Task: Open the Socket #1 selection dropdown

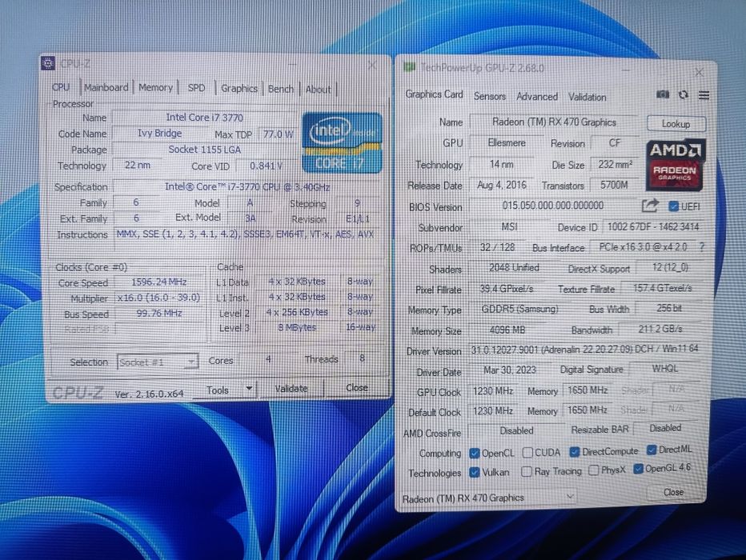Action: 158,362
